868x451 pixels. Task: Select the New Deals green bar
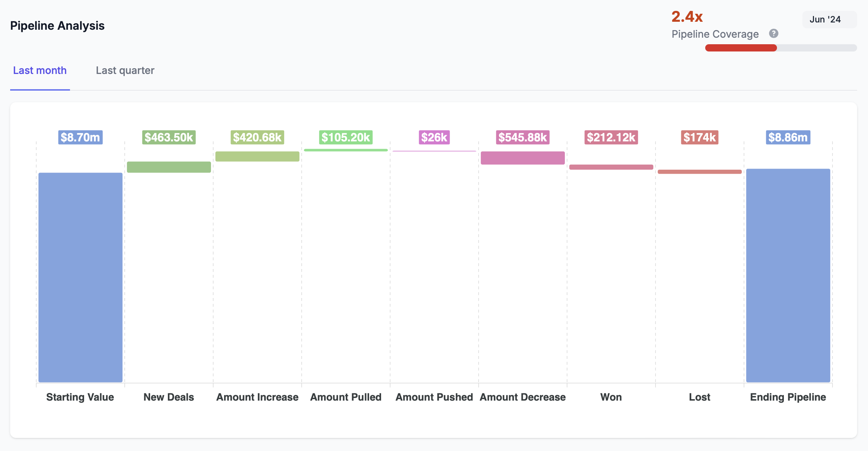pyautogui.click(x=168, y=167)
